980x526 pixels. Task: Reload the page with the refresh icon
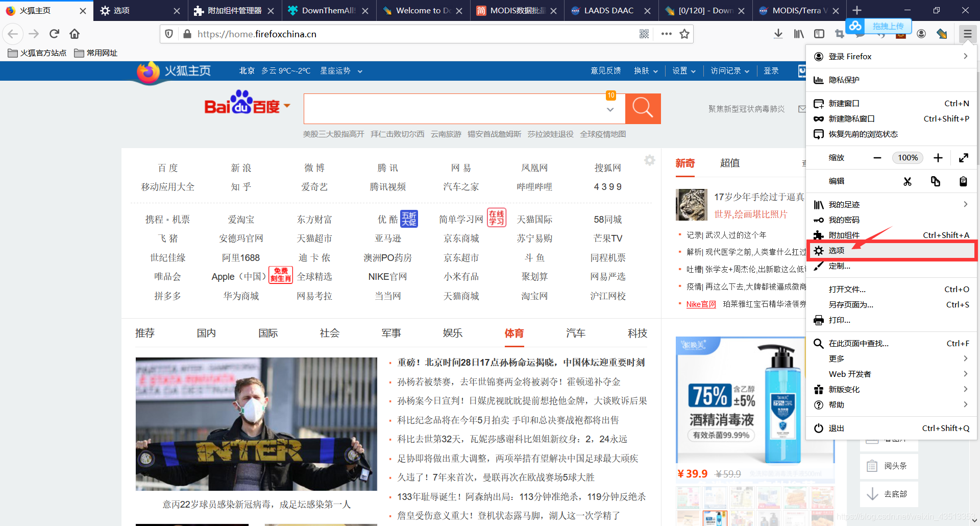(x=54, y=34)
